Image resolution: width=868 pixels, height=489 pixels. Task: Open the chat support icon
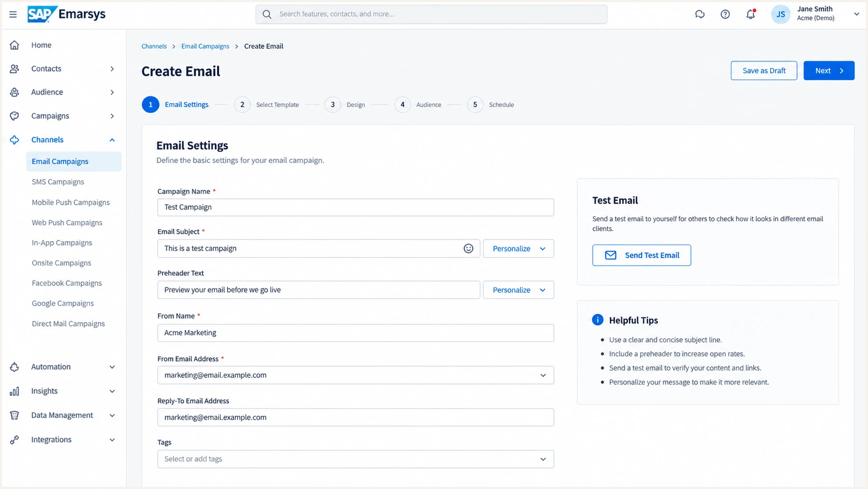click(x=700, y=15)
